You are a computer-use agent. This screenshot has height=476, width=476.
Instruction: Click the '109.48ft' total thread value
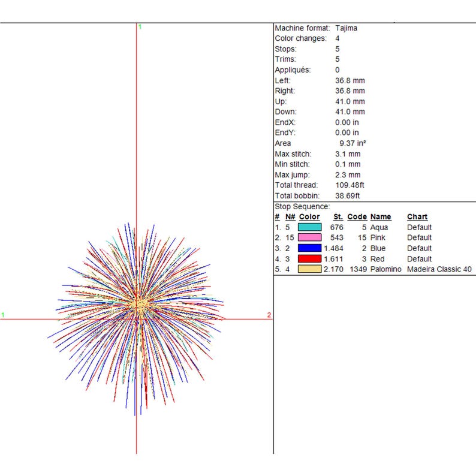[x=350, y=185]
